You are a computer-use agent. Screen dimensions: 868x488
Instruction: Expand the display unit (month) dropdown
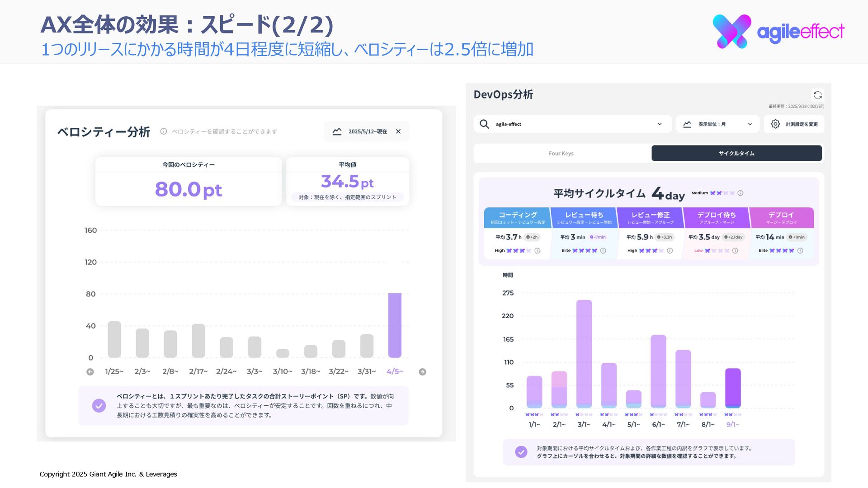tap(750, 124)
